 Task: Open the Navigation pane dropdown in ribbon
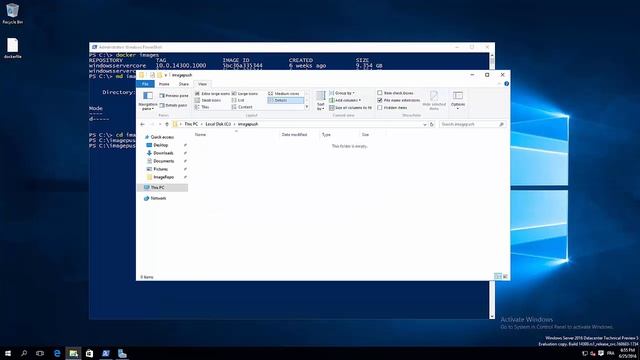(147, 101)
